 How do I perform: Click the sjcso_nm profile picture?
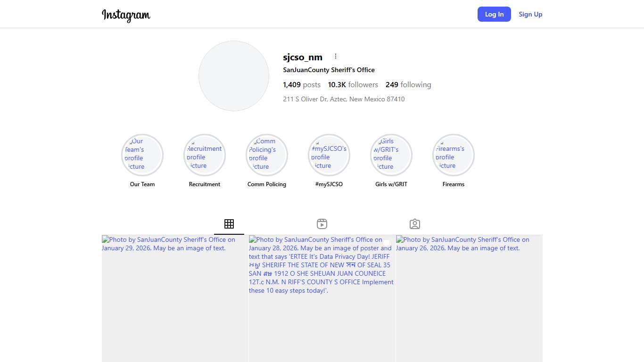click(234, 76)
